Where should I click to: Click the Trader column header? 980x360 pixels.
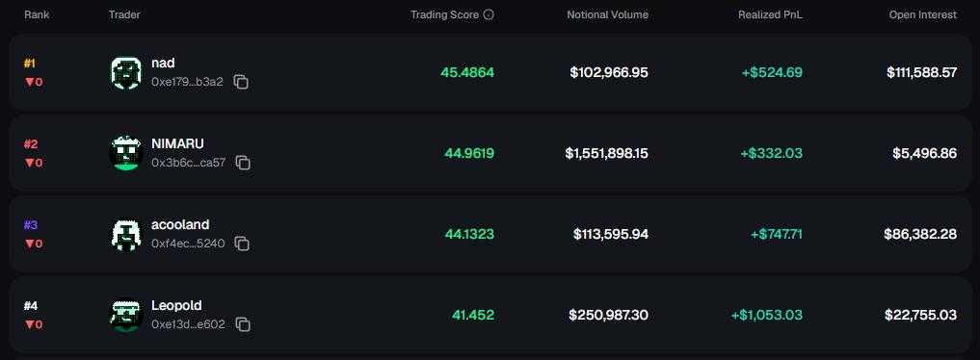124,14
